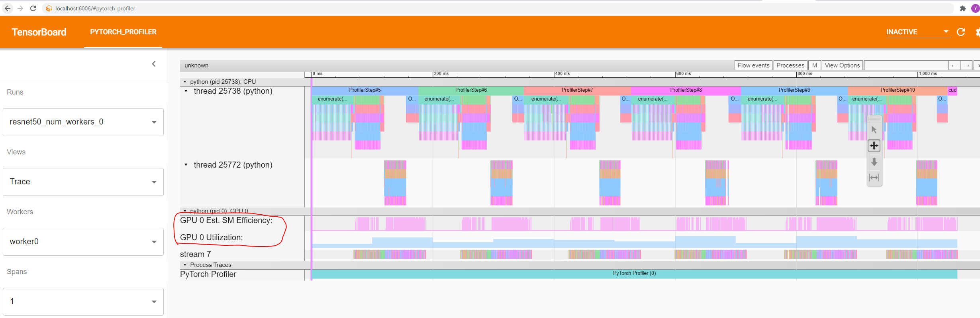980x318 pixels.
Task: Activate the pan tool with four-way arrows
Action: pos(874,146)
